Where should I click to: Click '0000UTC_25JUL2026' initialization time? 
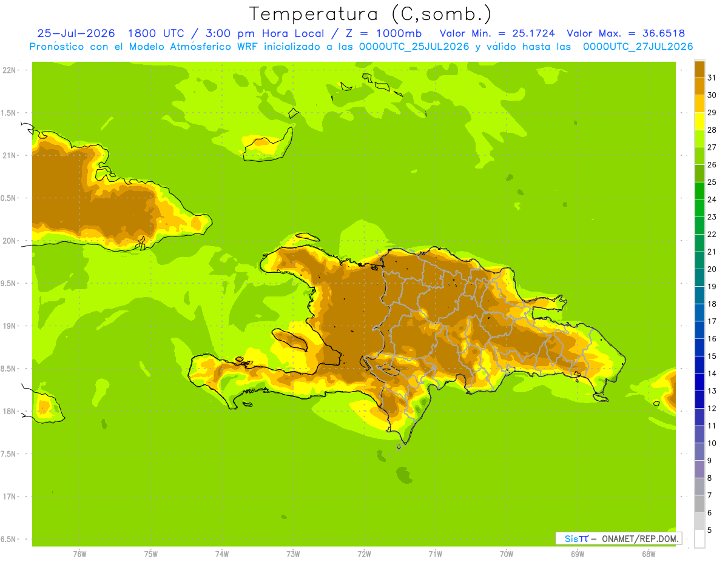pyautogui.click(x=414, y=47)
